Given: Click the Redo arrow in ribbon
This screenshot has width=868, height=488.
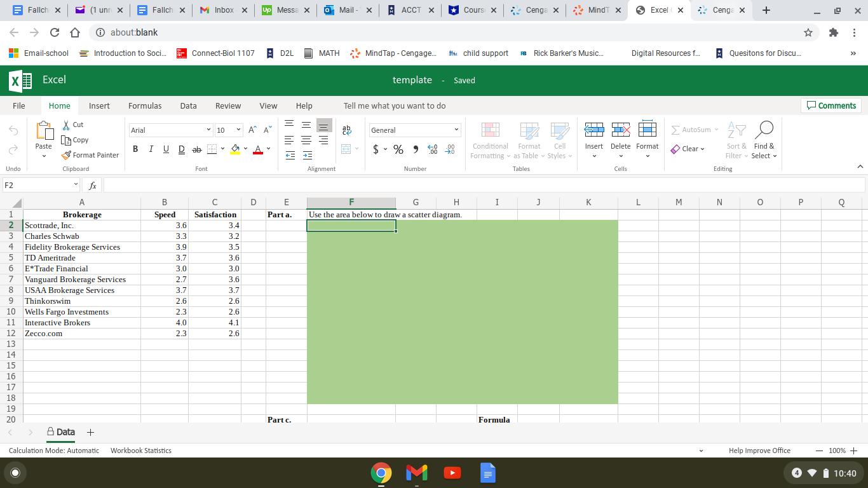Looking at the screenshot, I should tap(13, 149).
